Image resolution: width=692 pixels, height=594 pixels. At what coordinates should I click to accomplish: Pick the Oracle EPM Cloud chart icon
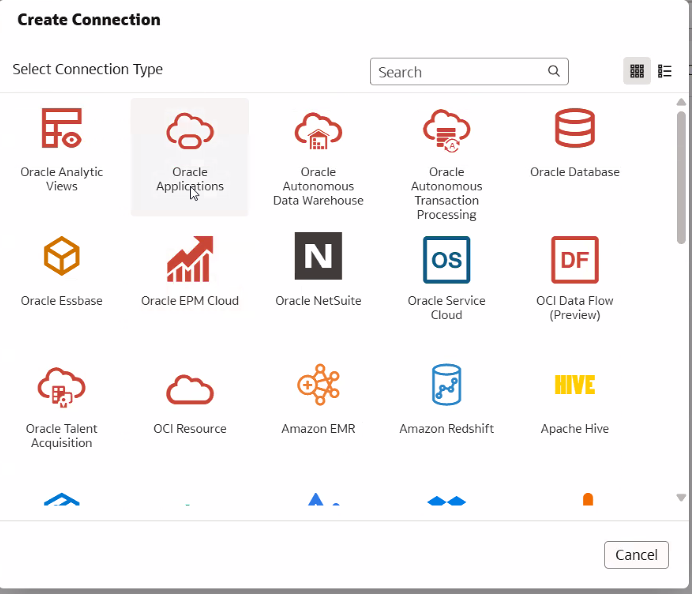point(190,259)
